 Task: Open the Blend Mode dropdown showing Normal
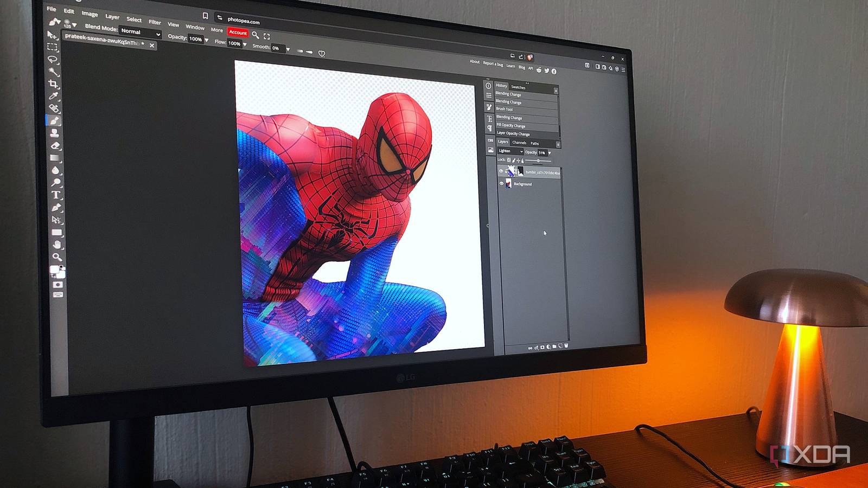tap(138, 32)
